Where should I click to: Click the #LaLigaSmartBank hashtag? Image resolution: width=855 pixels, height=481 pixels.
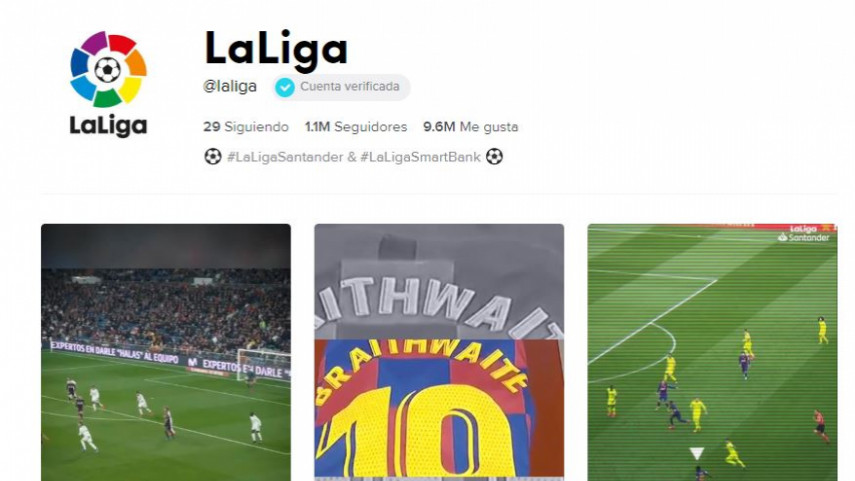tap(420, 157)
